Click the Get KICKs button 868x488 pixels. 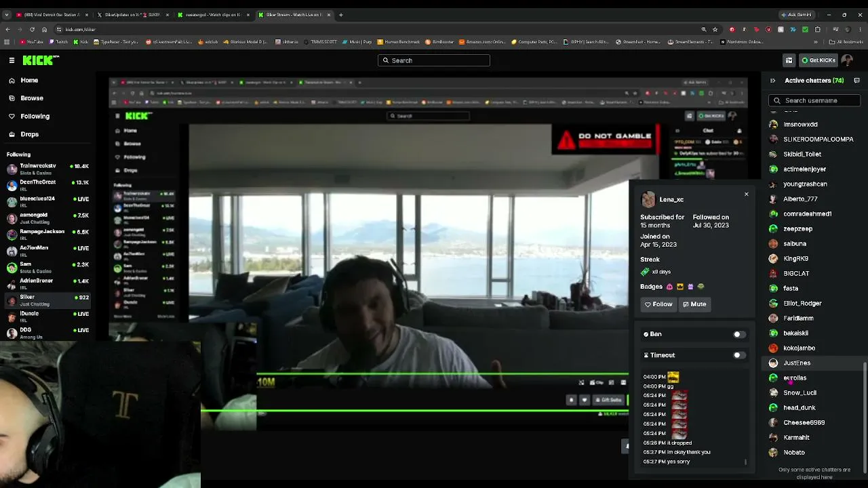[x=818, y=60]
